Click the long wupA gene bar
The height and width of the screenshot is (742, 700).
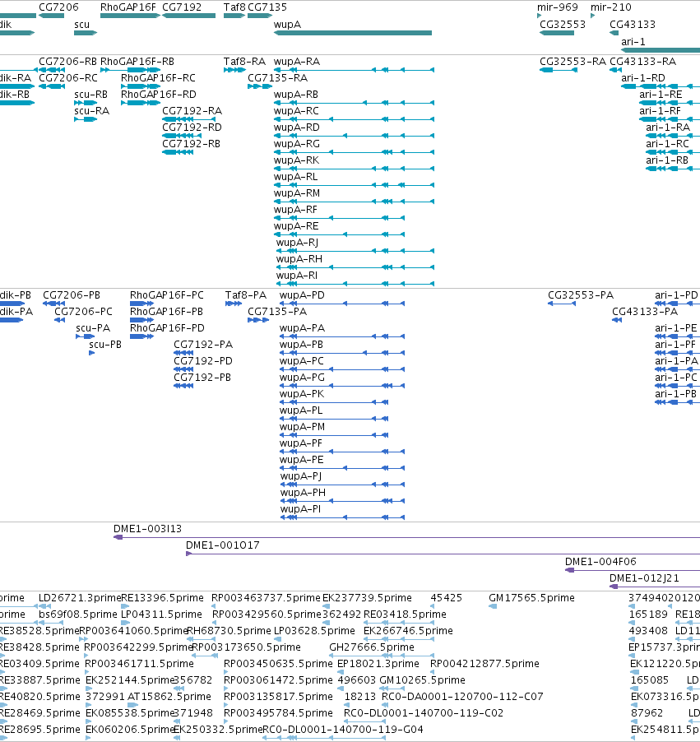(x=353, y=33)
